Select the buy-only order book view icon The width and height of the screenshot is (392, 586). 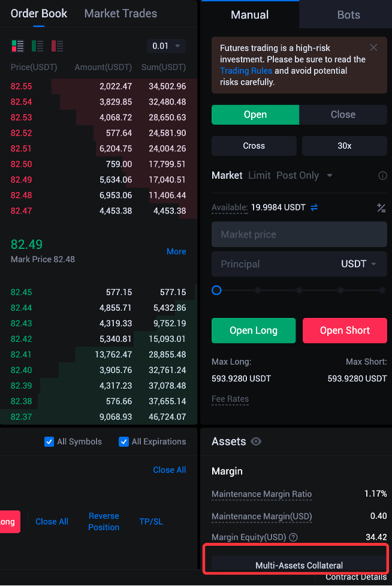(37, 46)
